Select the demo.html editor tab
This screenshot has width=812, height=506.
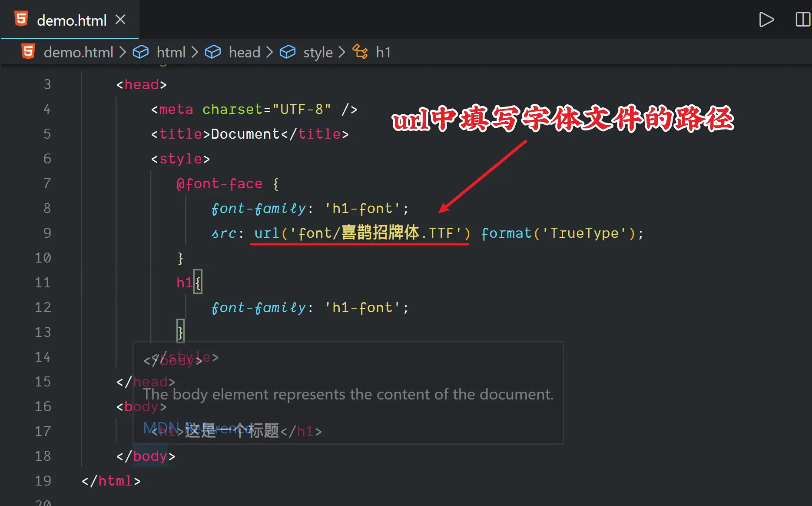(x=70, y=20)
